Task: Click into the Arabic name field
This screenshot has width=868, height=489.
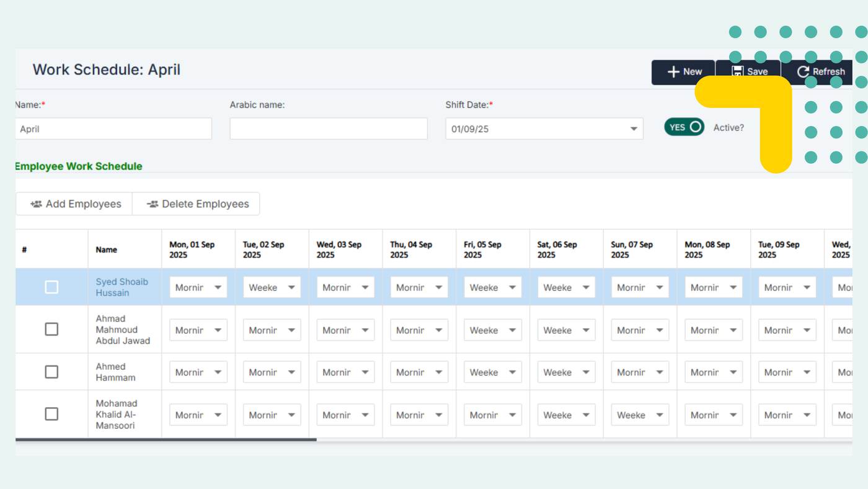Action: click(x=329, y=129)
